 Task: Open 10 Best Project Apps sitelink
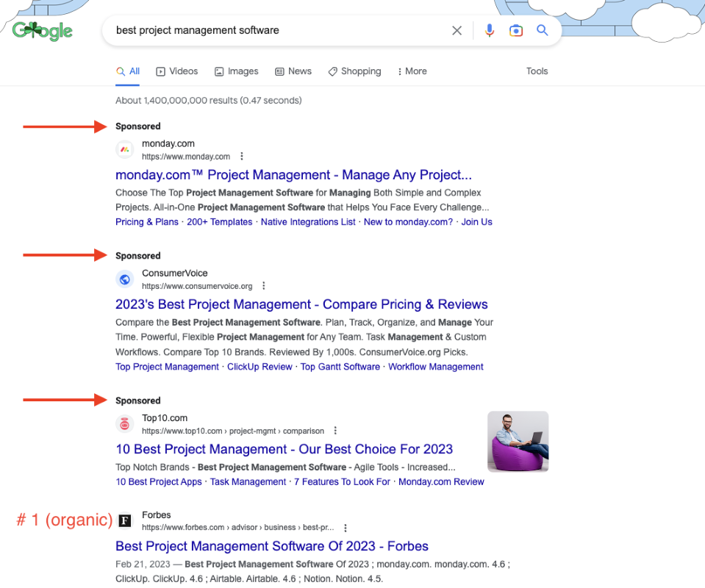(x=159, y=482)
